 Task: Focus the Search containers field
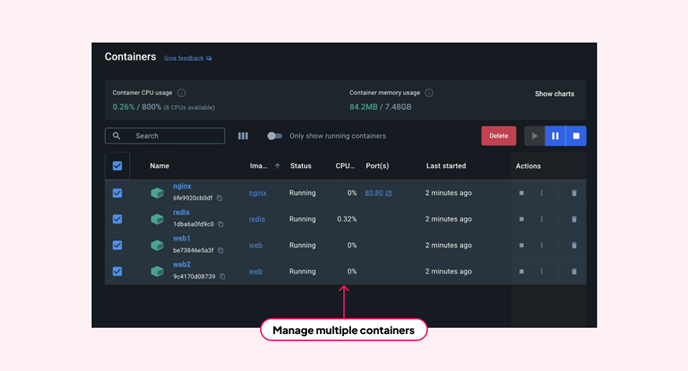click(165, 136)
